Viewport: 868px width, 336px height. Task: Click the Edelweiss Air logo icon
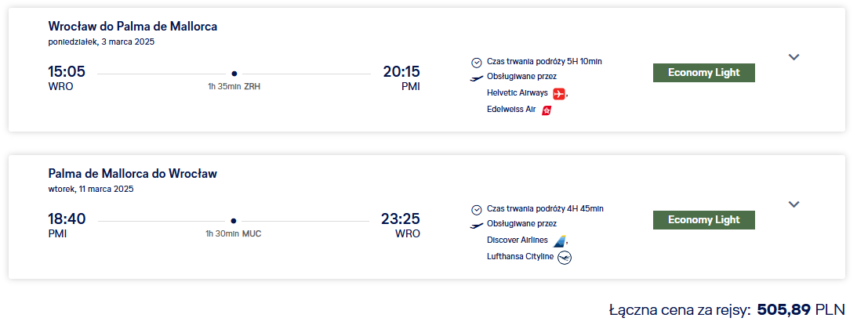click(547, 110)
